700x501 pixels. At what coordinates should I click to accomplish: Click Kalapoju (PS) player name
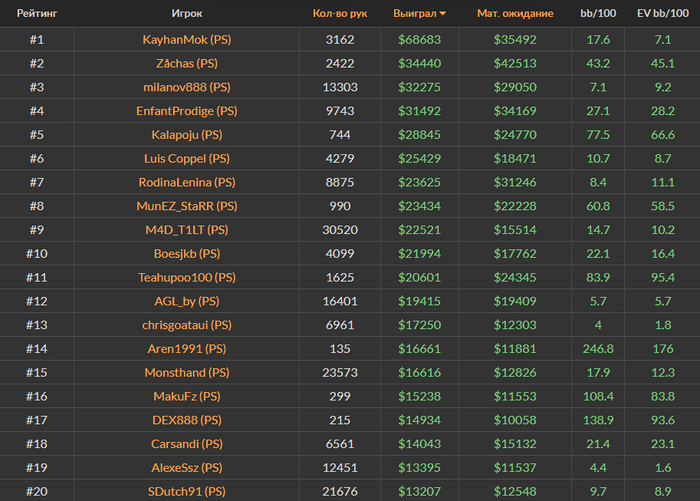[187, 134]
